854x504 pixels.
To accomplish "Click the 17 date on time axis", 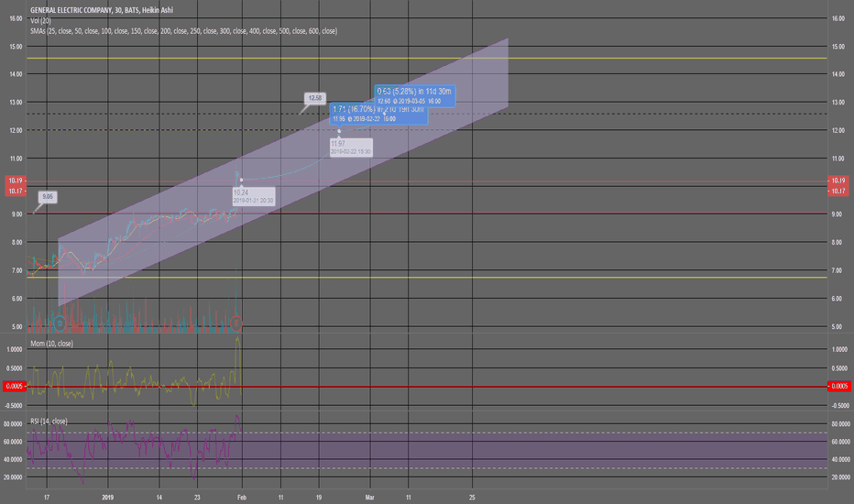I will 47,498.
